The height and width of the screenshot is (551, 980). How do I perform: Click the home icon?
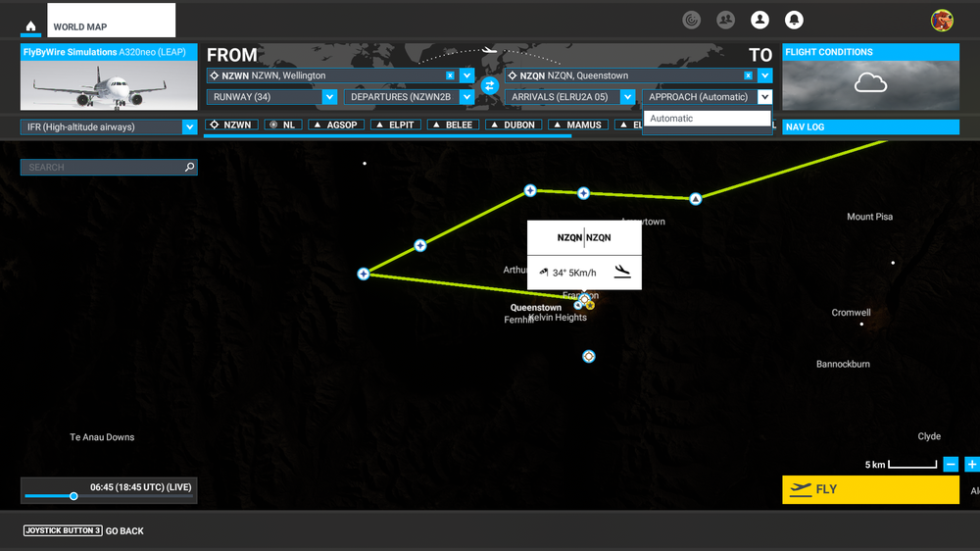(30, 26)
